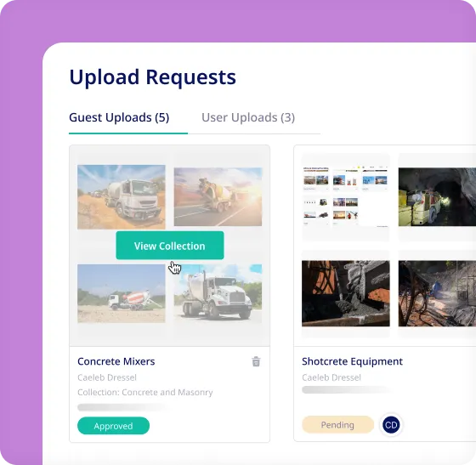Open the User Uploads (3) tab
This screenshot has width=476, height=465.
click(x=248, y=117)
